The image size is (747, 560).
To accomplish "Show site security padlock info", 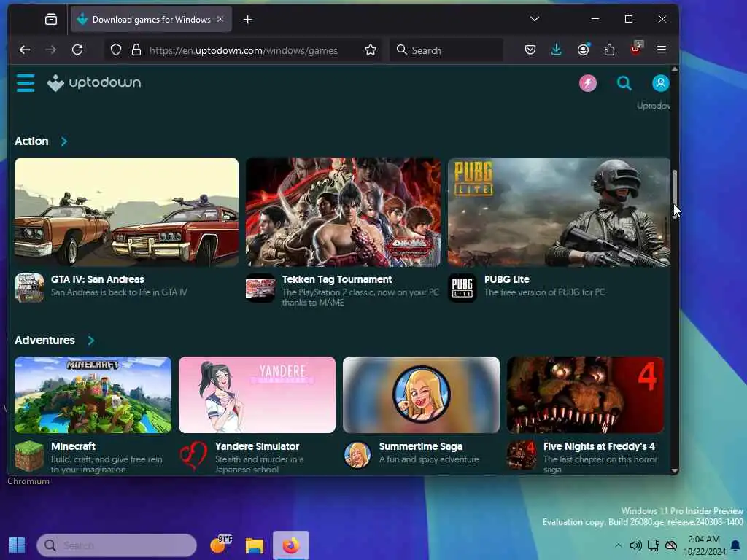I will point(136,50).
